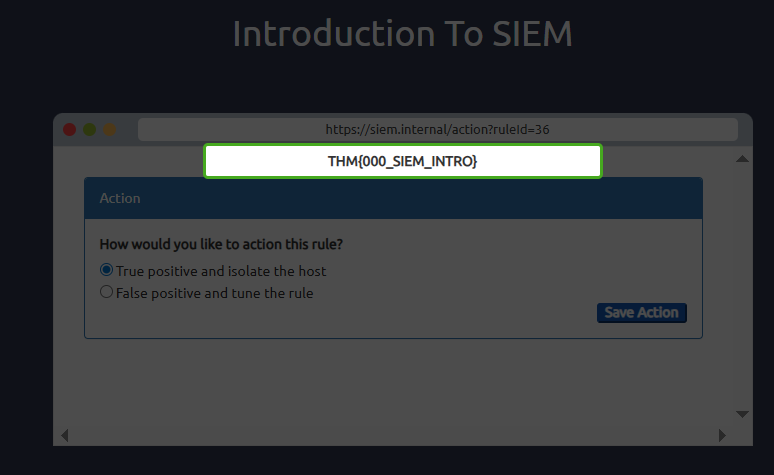
Task: Click the 'False positive and tune the rule' label
Action: tap(215, 294)
